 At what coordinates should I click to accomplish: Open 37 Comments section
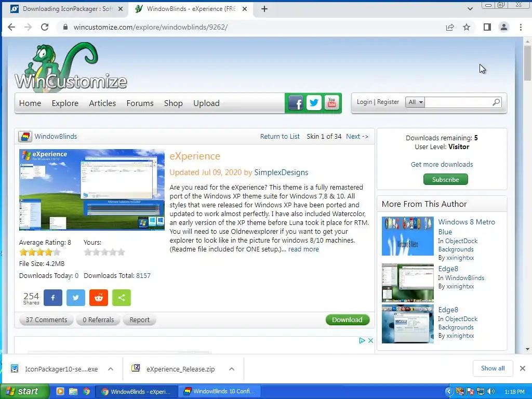[46, 320]
